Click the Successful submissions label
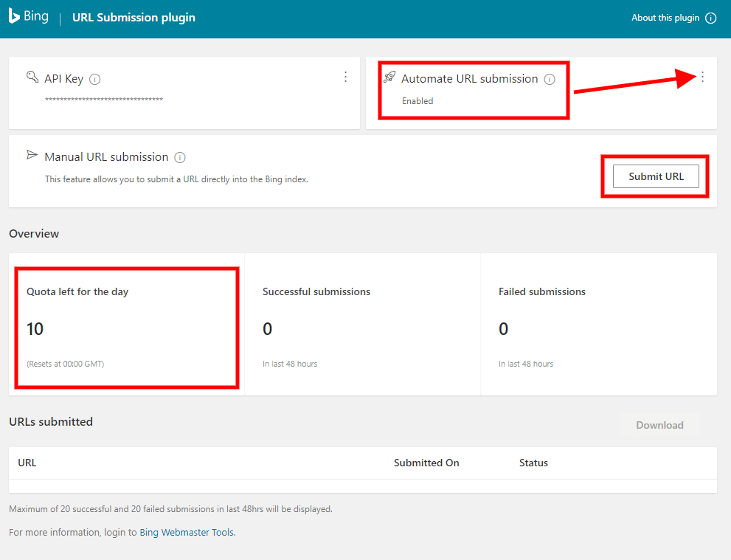The image size is (731, 560). [x=316, y=292]
